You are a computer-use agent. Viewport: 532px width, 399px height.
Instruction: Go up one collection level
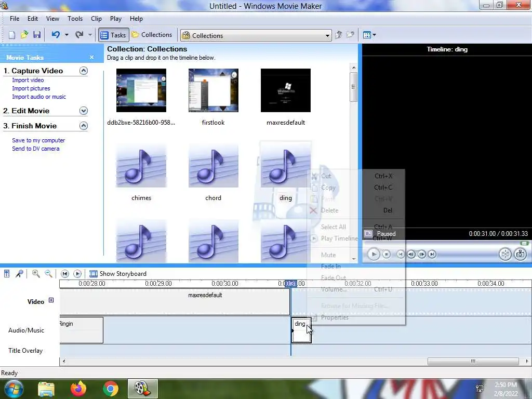338,35
